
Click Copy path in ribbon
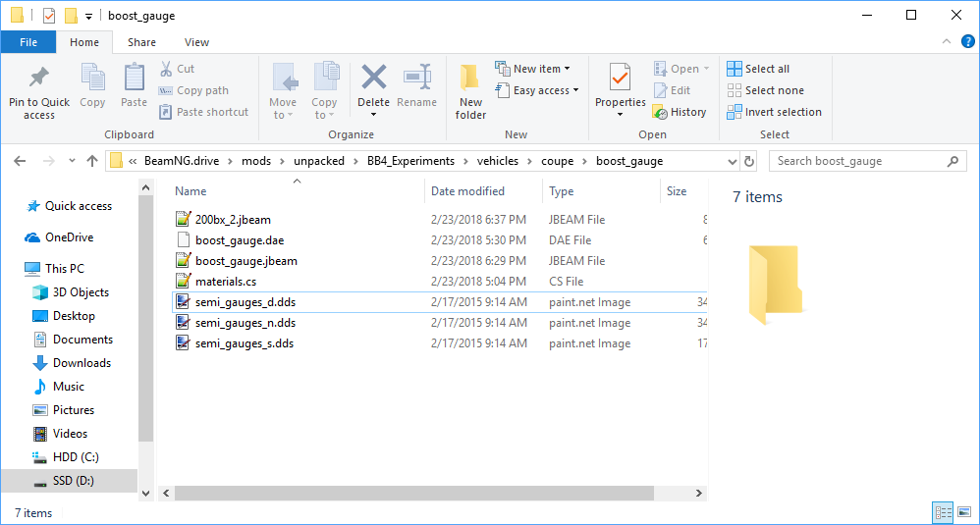coord(193,90)
